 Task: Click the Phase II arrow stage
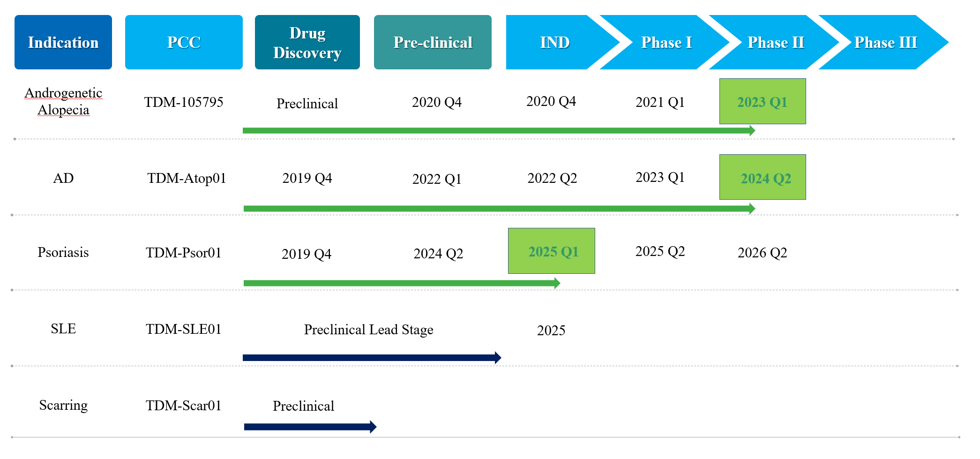[x=776, y=42]
